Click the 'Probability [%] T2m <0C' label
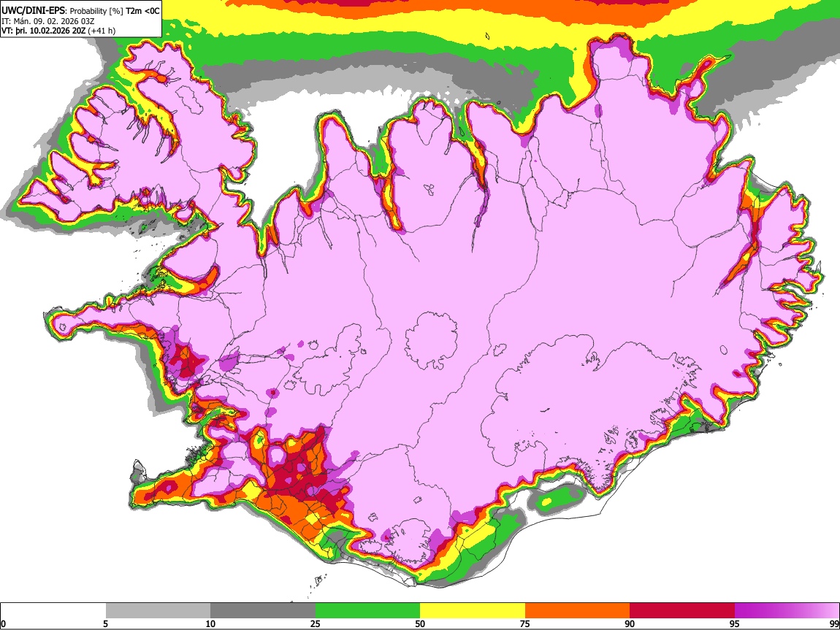The width and height of the screenshot is (840, 630). pos(115,11)
